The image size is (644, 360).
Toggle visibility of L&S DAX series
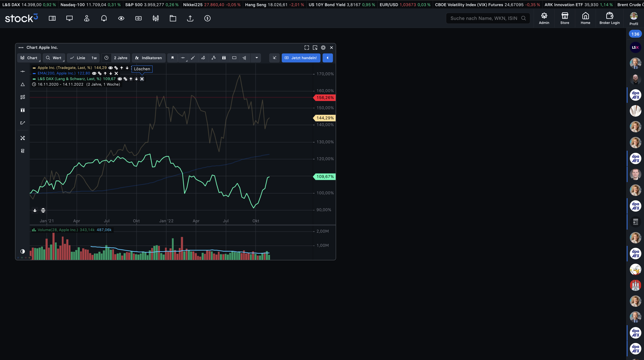(120, 79)
